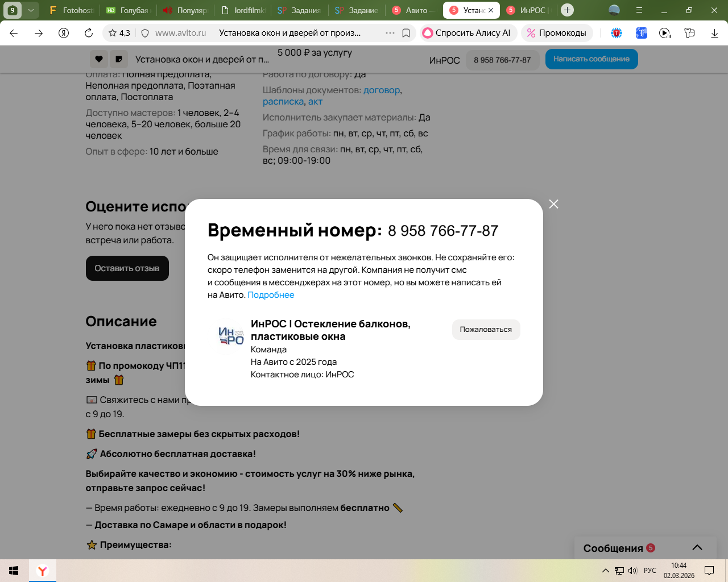This screenshot has width=728, height=582.
Task: Open the network tray icon
Action: (x=619, y=571)
